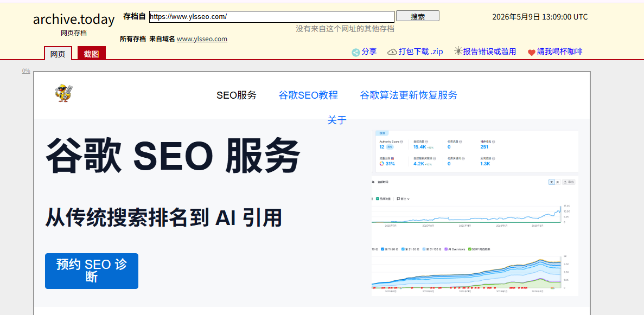Image resolution: width=644 pixels, height=315 pixels.
Task: Click the 从传统搜索排名到 AI 引用 subheading
Action: [163, 217]
